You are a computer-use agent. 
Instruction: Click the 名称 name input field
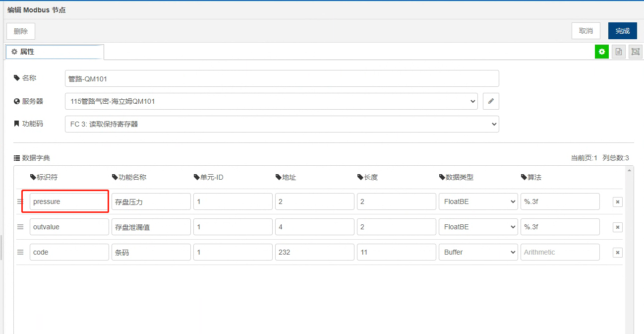[282, 78]
